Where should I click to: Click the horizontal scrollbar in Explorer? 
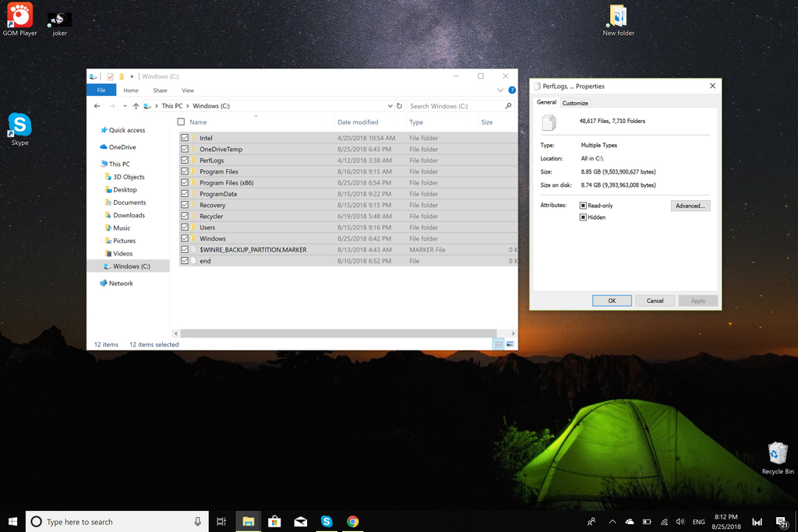point(338,333)
